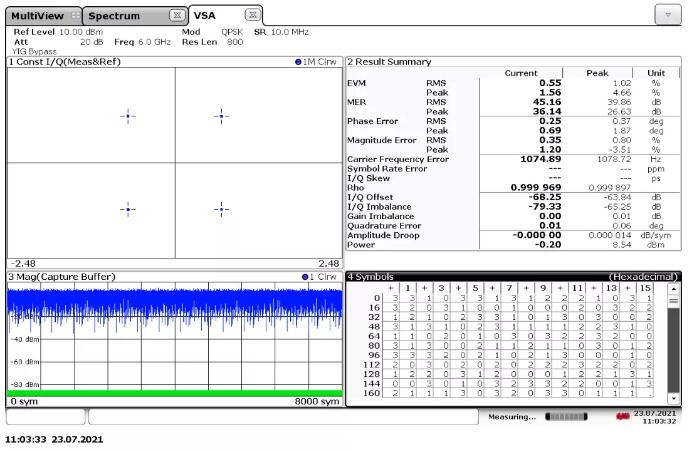The height and width of the screenshot is (451, 689).
Task: Click the Current column header
Action: pyautogui.click(x=521, y=73)
